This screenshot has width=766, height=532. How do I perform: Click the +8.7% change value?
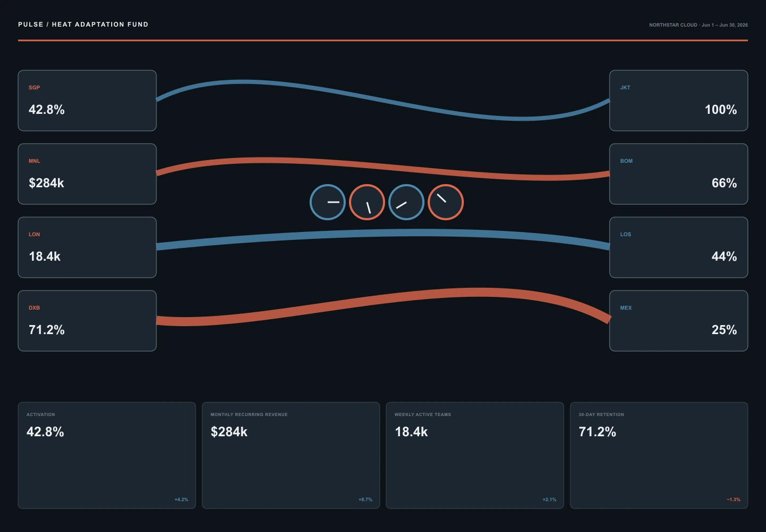click(365, 500)
